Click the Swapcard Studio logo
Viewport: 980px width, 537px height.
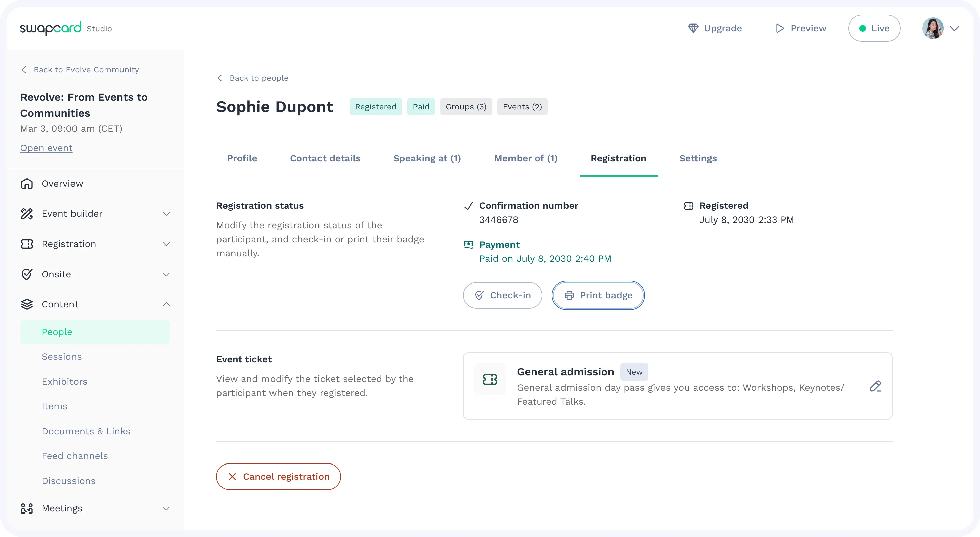(65, 28)
